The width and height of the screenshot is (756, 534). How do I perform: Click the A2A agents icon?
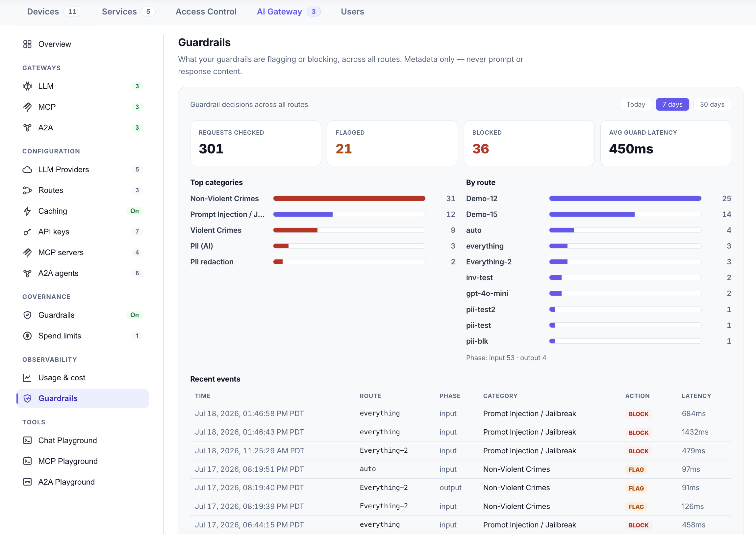click(x=27, y=273)
